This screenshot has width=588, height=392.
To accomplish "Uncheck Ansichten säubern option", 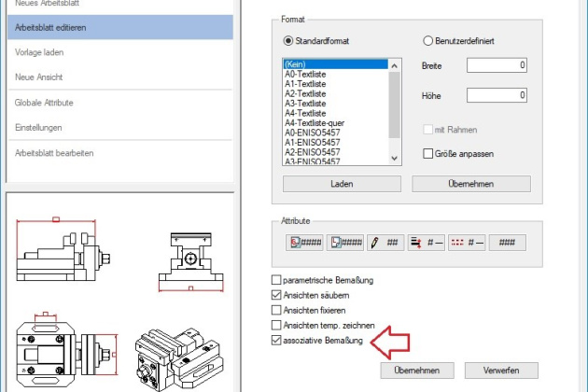I will (x=275, y=295).
